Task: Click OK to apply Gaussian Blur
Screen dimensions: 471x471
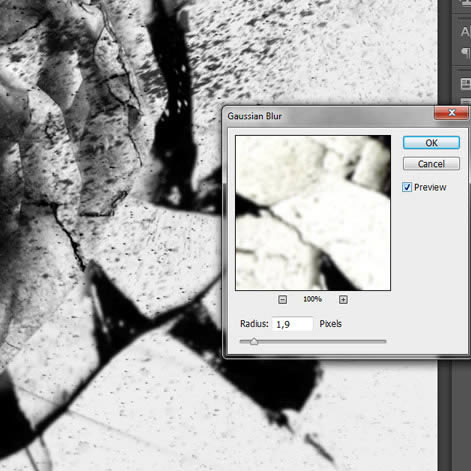Action: 431,143
